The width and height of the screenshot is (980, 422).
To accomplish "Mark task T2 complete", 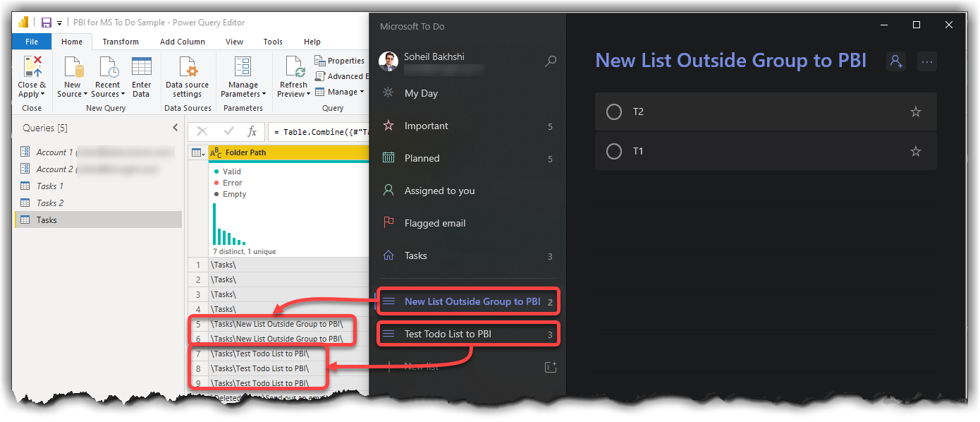I will click(x=614, y=111).
